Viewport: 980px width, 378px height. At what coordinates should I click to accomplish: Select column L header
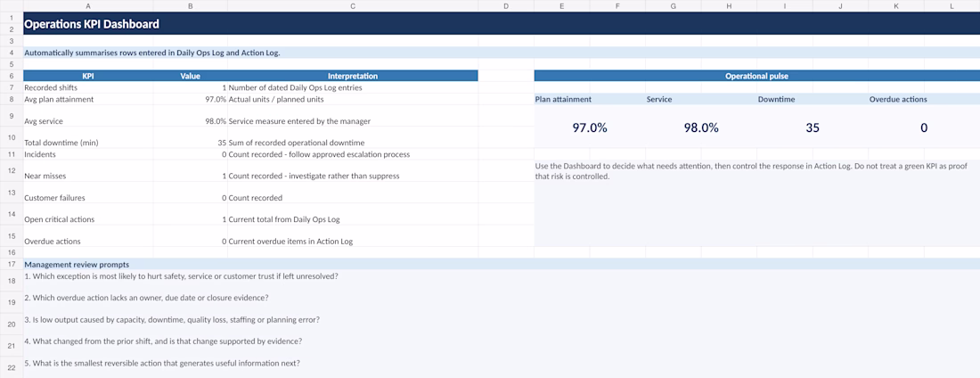tap(951, 5)
